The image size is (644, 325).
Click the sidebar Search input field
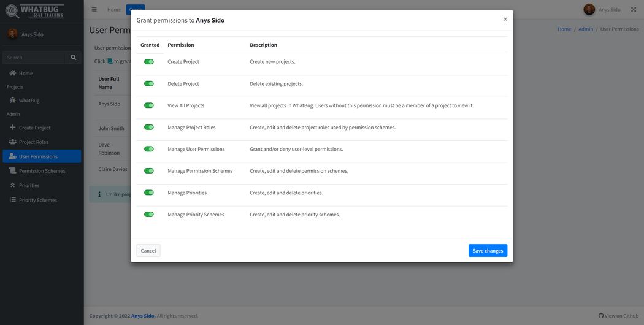tap(34, 57)
